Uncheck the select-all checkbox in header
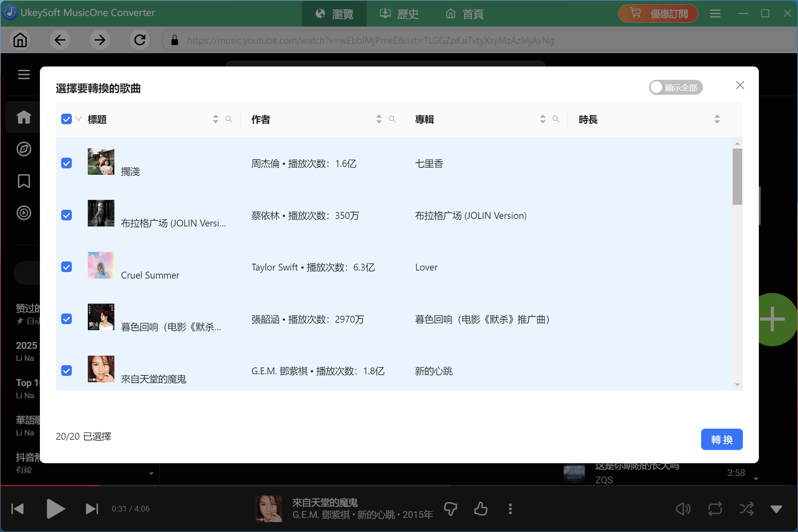Image resolution: width=798 pixels, height=532 pixels. point(66,119)
